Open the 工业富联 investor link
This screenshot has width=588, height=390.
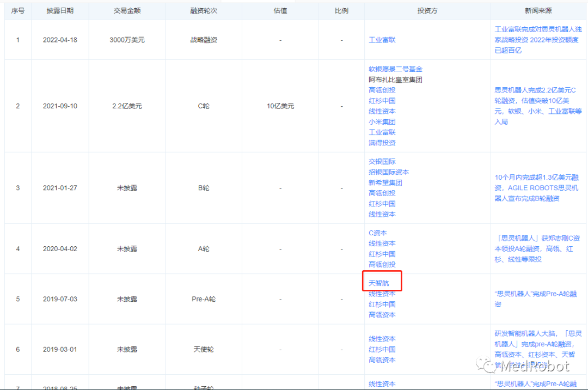pyautogui.click(x=382, y=40)
